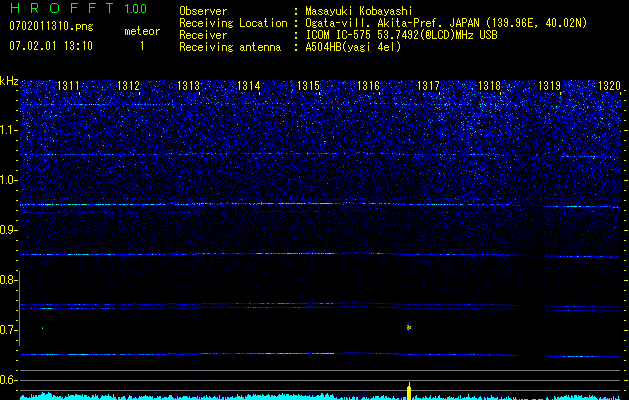Viewport: 629px width, 400px height.
Task: Click the small dot at left near 0.7 kHz
Action: click(42, 327)
